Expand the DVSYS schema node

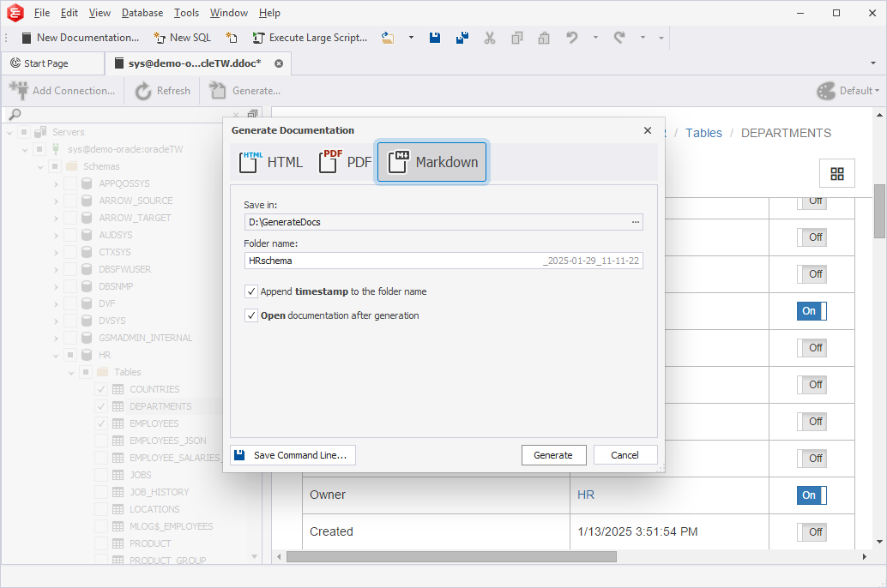coord(56,321)
